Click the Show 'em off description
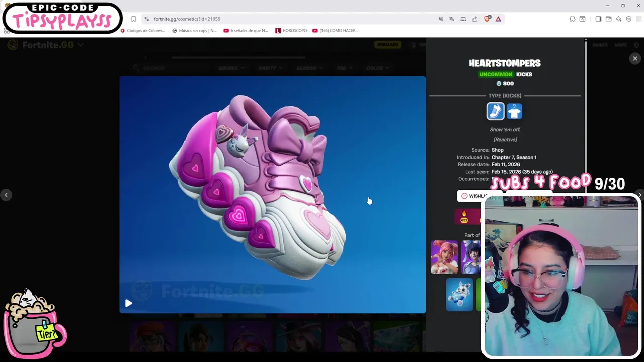The width and height of the screenshot is (644, 362). coord(505,130)
